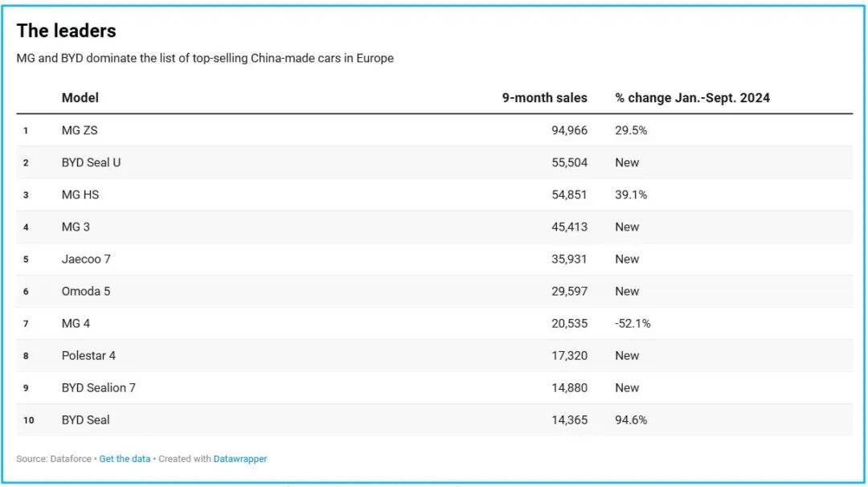Click 'The leaders' chart title
Viewport: 868px width, 487px height.
[x=66, y=31]
